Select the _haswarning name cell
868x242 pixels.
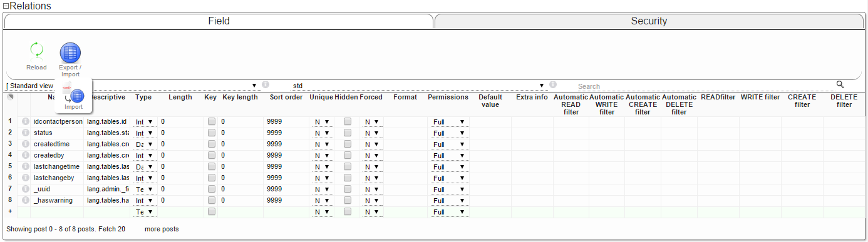(58, 201)
